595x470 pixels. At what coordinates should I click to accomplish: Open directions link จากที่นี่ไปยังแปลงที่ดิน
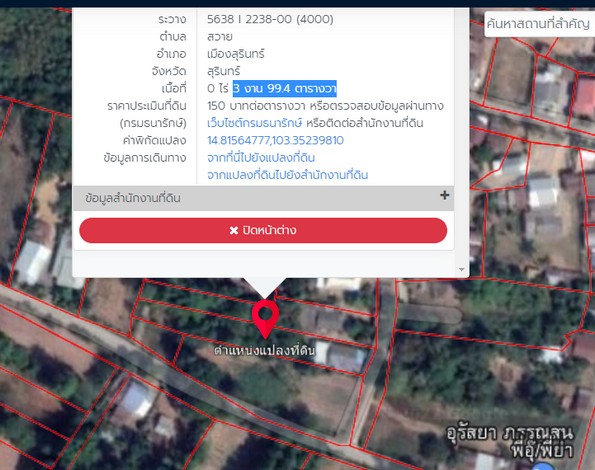pos(261,158)
